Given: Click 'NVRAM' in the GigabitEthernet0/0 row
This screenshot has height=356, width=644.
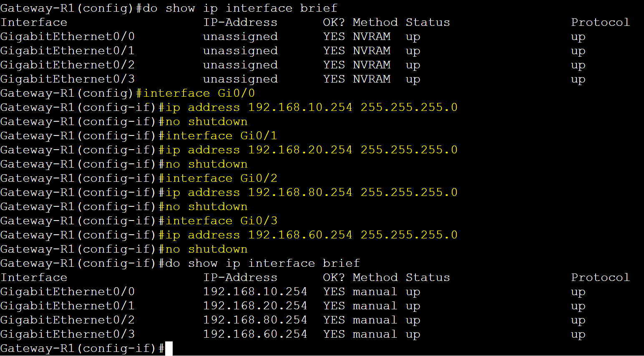Looking at the screenshot, I should coord(372,36).
